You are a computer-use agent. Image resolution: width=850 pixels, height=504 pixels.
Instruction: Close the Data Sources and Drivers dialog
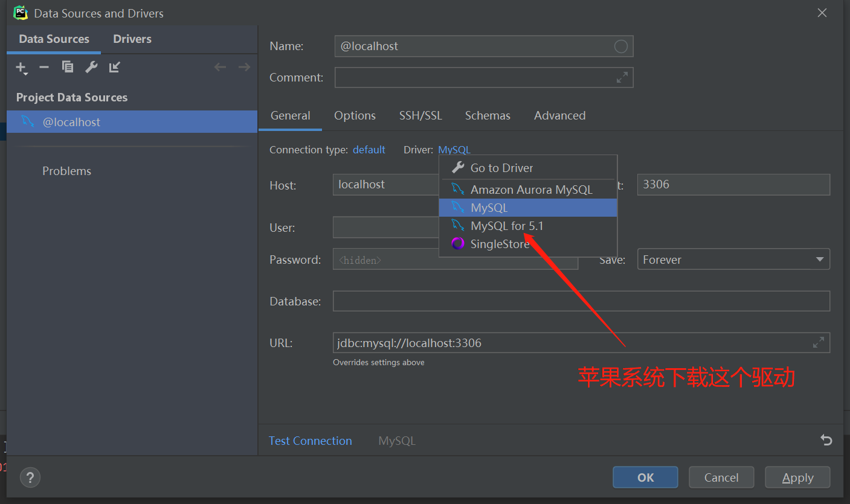[x=822, y=13]
